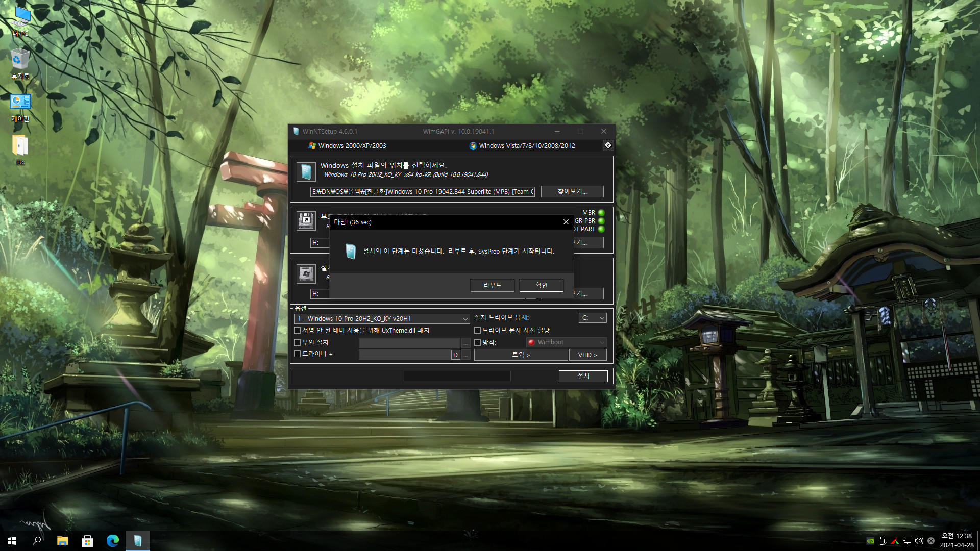Click the D button next to driver field
The height and width of the screenshot is (551, 980).
pyautogui.click(x=455, y=355)
